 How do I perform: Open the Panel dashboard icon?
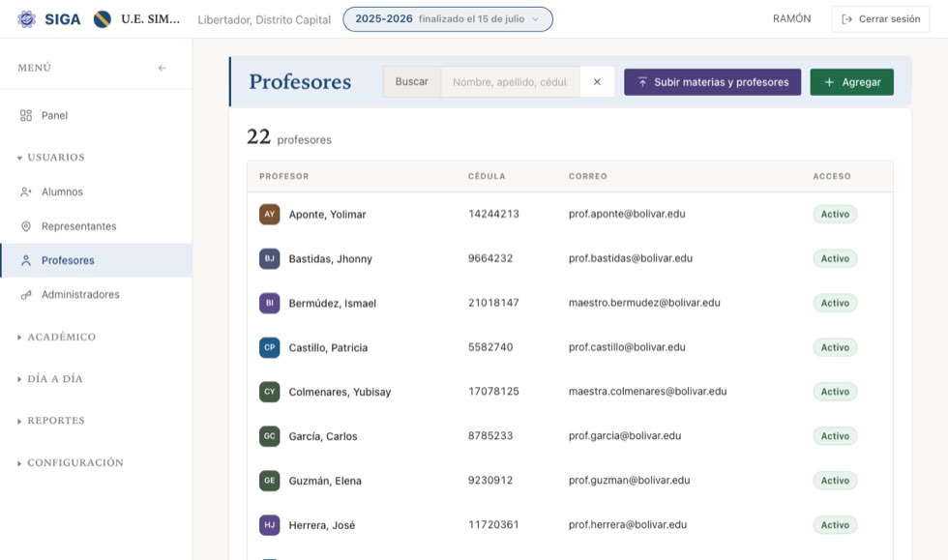pos(26,115)
